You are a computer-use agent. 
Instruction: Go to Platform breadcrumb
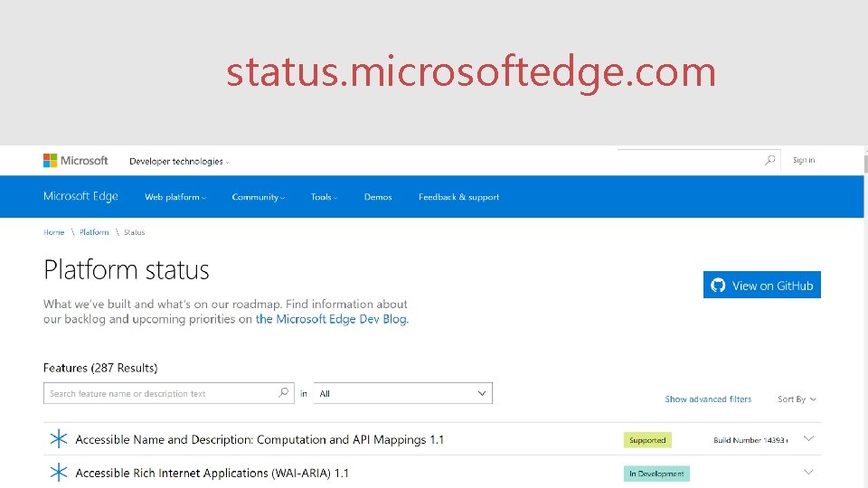(94, 232)
